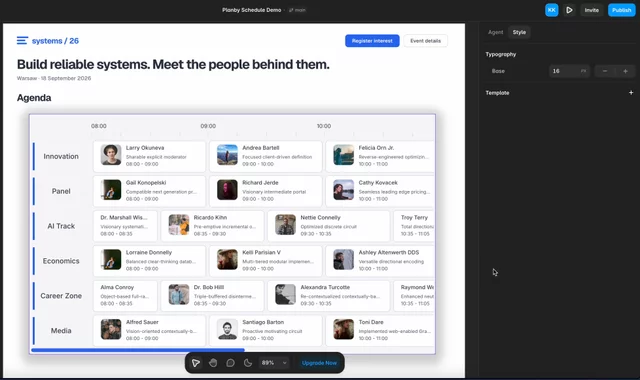Open Troy Terry session card
Image resolution: width=640 pixels, height=380 pixels.
click(414, 226)
